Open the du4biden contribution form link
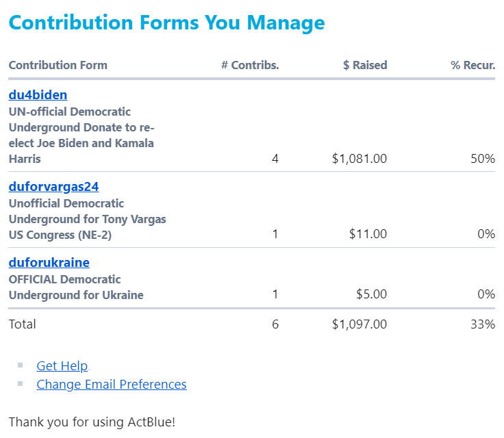The height and width of the screenshot is (438, 504). tap(38, 95)
